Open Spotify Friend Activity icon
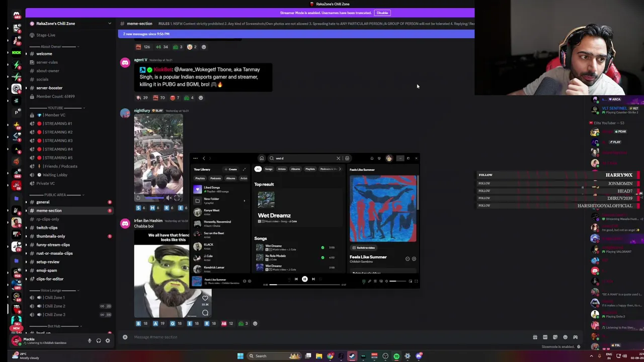Viewport: 644px width, 362px height. 379,158
